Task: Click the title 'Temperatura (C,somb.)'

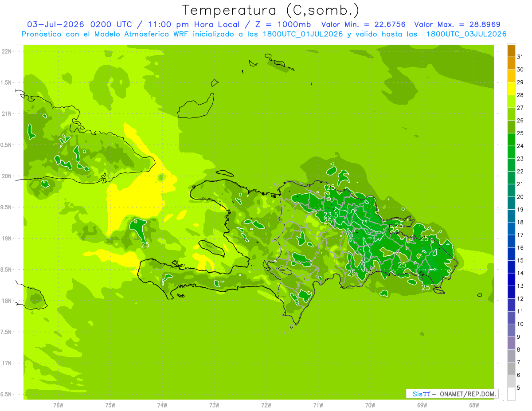Action: click(271, 10)
